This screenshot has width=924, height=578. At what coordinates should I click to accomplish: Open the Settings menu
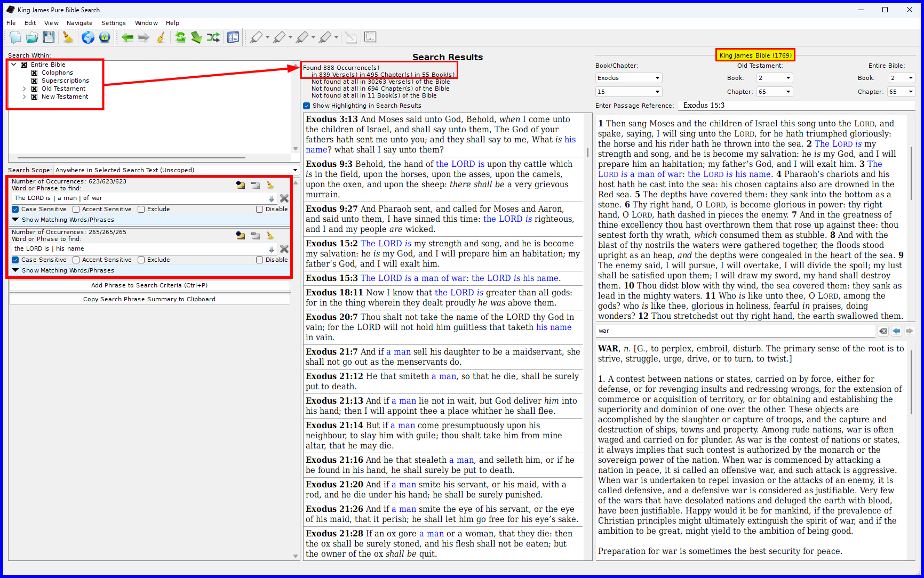click(x=113, y=23)
